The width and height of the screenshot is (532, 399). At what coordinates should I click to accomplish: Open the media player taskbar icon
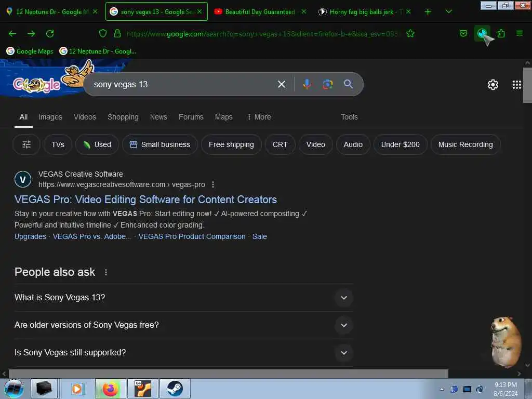click(77, 389)
